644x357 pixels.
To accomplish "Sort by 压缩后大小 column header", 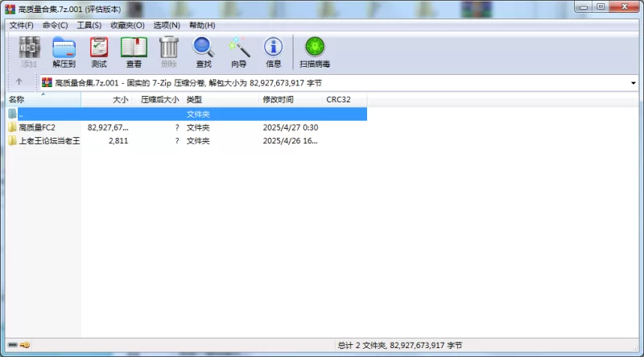I will tap(157, 100).
